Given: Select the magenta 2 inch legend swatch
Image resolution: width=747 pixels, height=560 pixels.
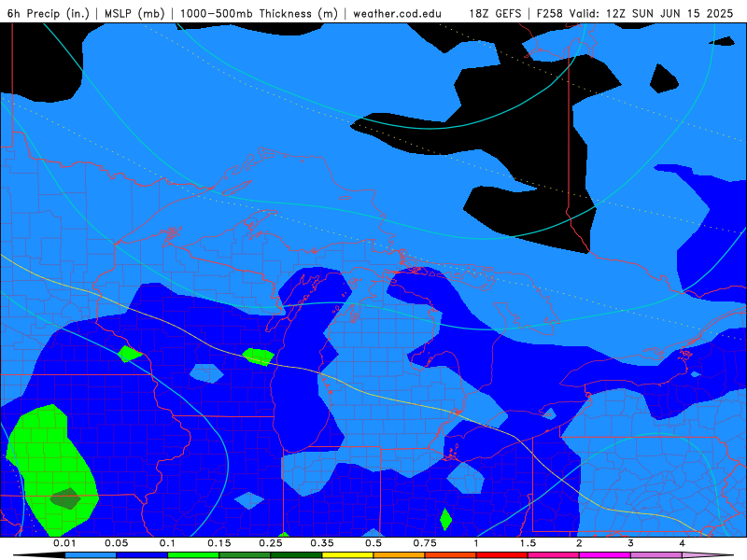Looking at the screenshot, I should click(x=605, y=555).
